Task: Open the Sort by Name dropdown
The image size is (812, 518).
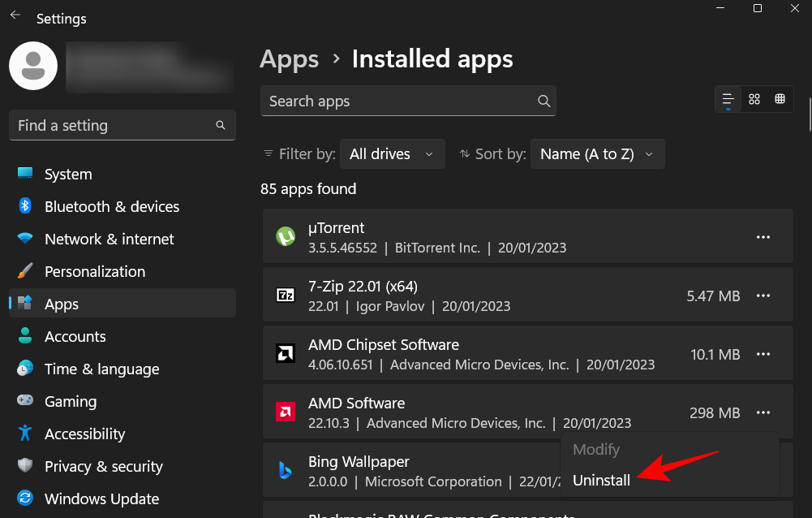Action: click(x=597, y=153)
